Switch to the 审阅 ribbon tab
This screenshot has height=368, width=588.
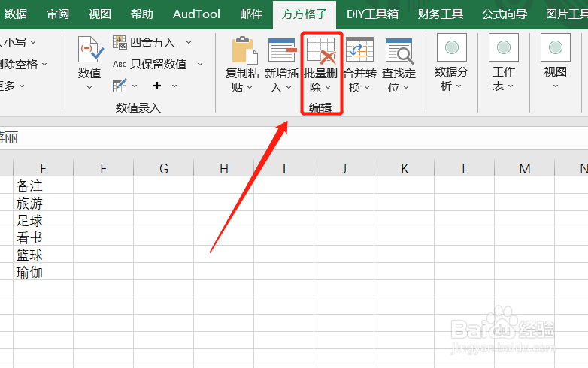58,14
